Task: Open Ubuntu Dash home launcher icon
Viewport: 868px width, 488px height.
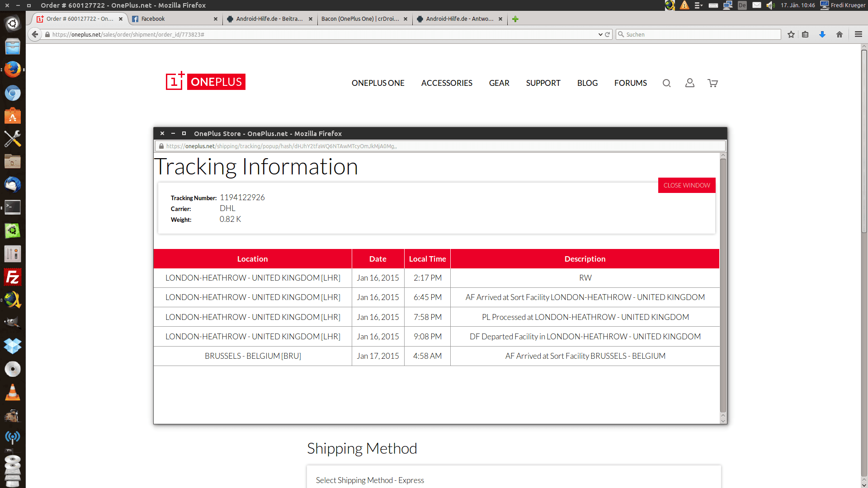Action: pos(13,23)
